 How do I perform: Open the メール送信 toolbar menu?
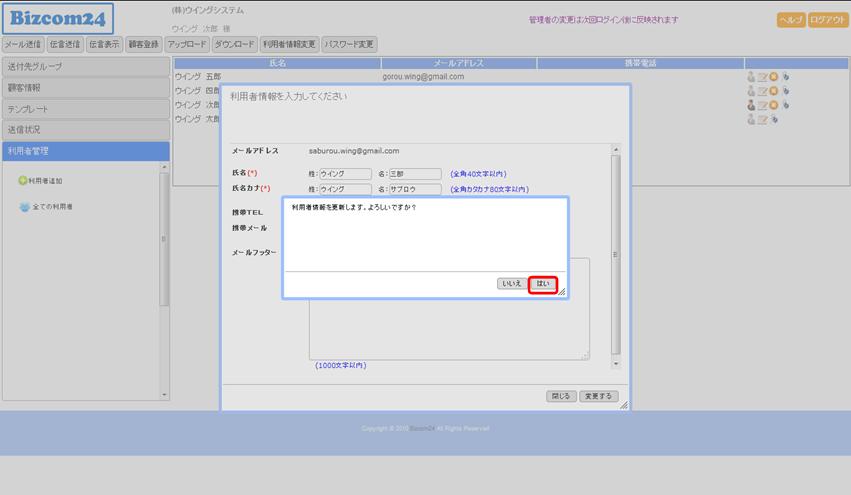coord(23,44)
